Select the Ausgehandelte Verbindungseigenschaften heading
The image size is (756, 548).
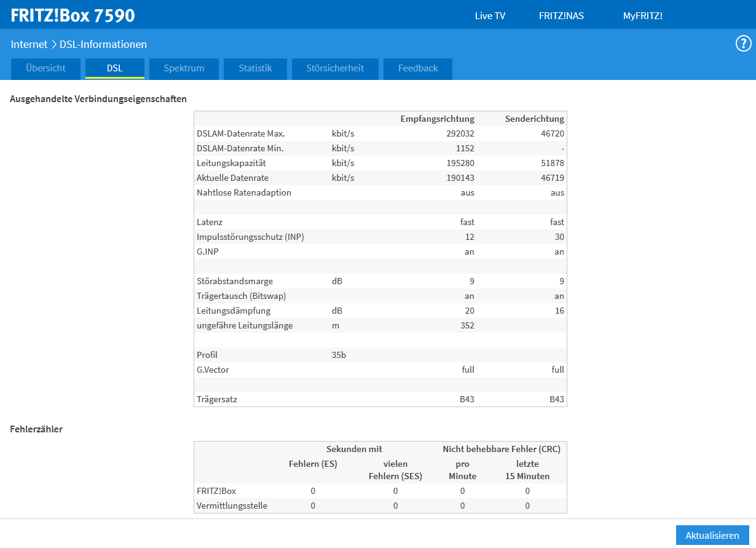coord(98,98)
